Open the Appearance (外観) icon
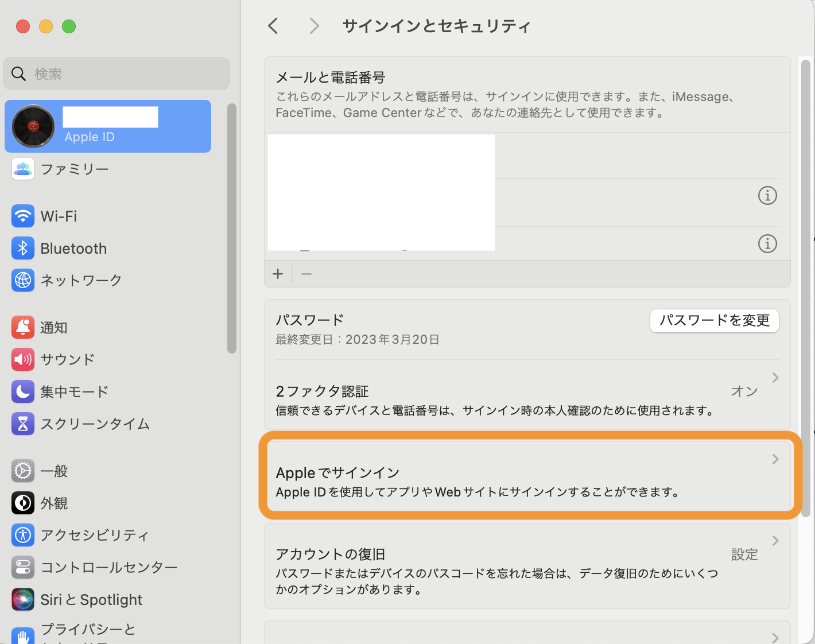 click(x=23, y=503)
